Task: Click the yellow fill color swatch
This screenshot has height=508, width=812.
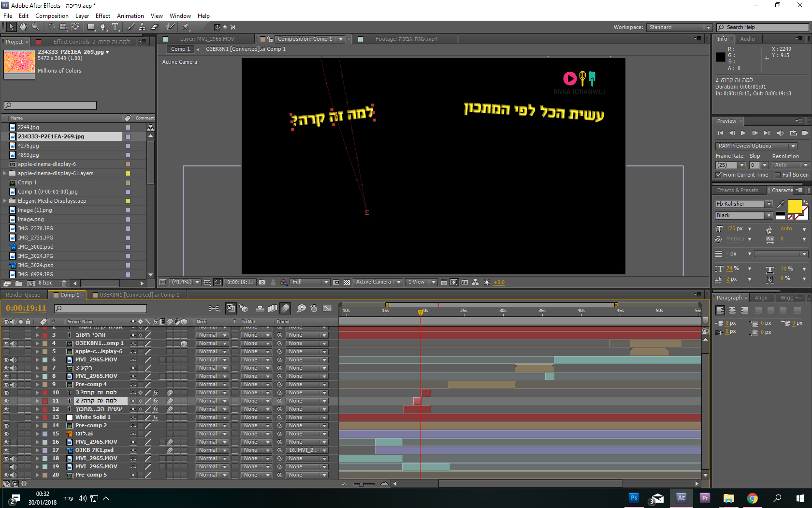Action: coord(794,207)
